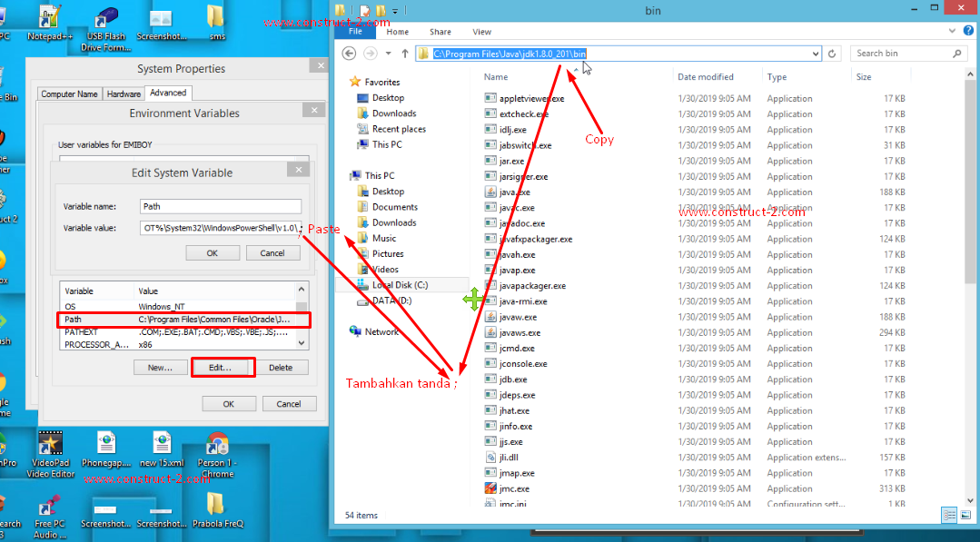
Task: Select jdb.exe in file list
Action: (x=513, y=379)
